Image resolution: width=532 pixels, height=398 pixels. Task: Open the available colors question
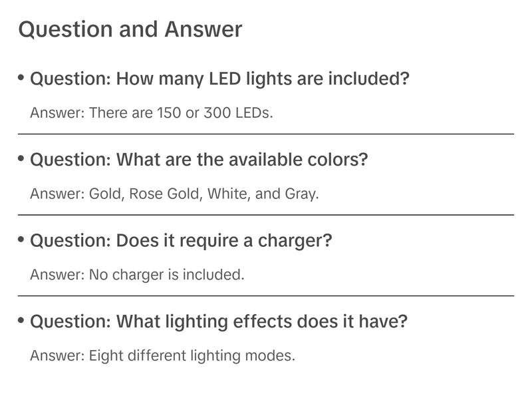(198, 160)
